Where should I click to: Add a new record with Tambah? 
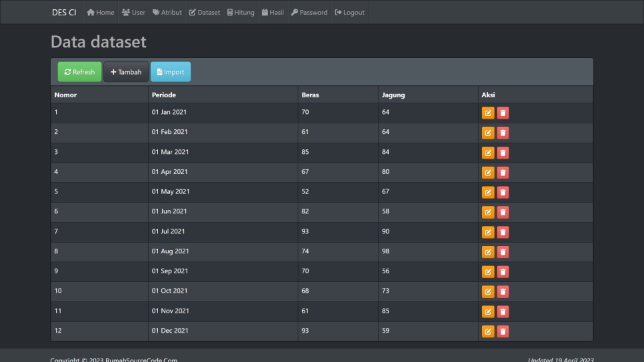click(126, 72)
